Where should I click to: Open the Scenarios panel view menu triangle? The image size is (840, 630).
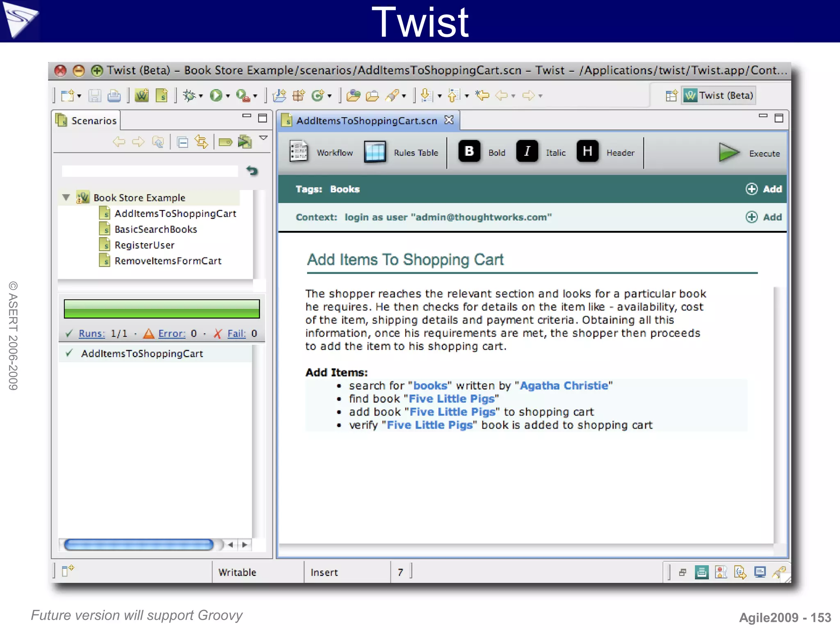click(263, 138)
